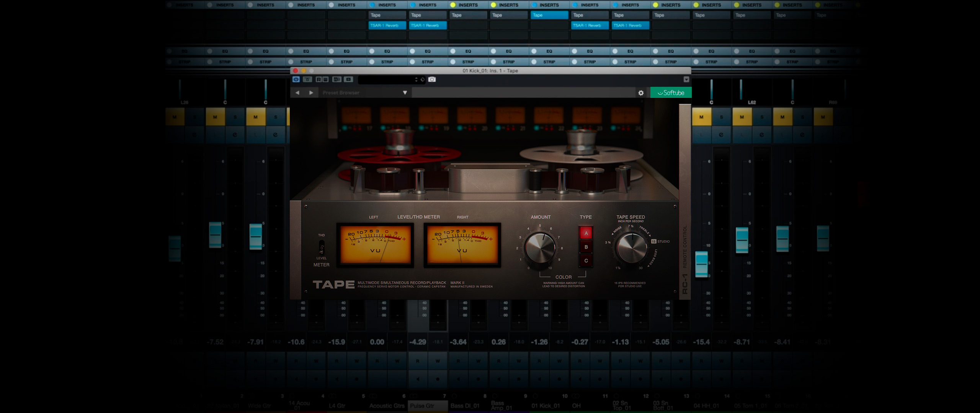Viewport: 980px width, 413px height.
Task: Click the Amount color knob
Action: click(540, 248)
